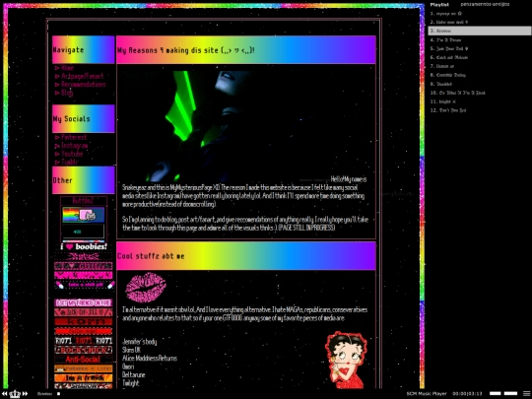Play playlist track number 10

(x=480, y=93)
